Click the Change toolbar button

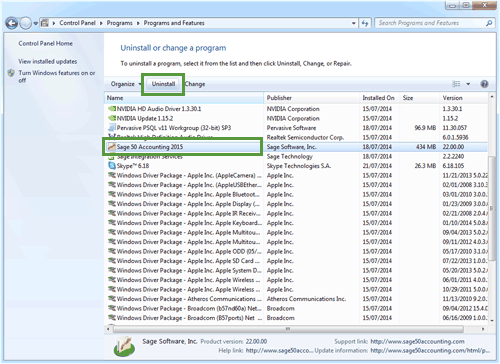tap(195, 84)
